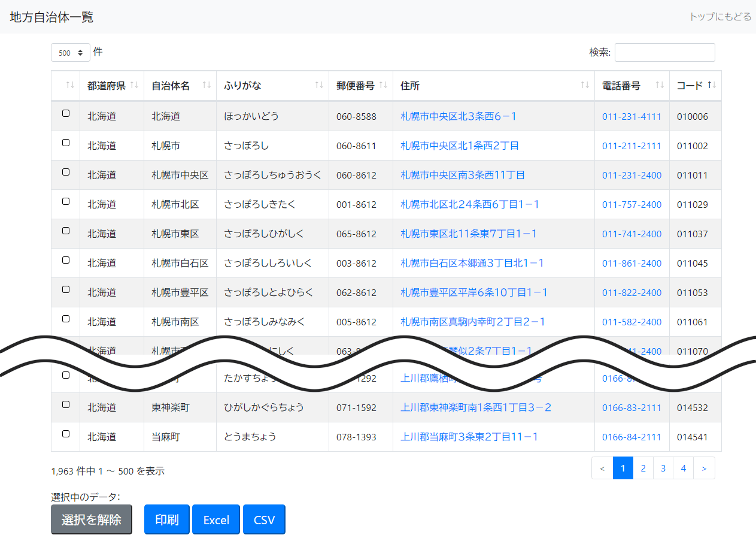
Task: Go to page 1
Action: point(623,469)
